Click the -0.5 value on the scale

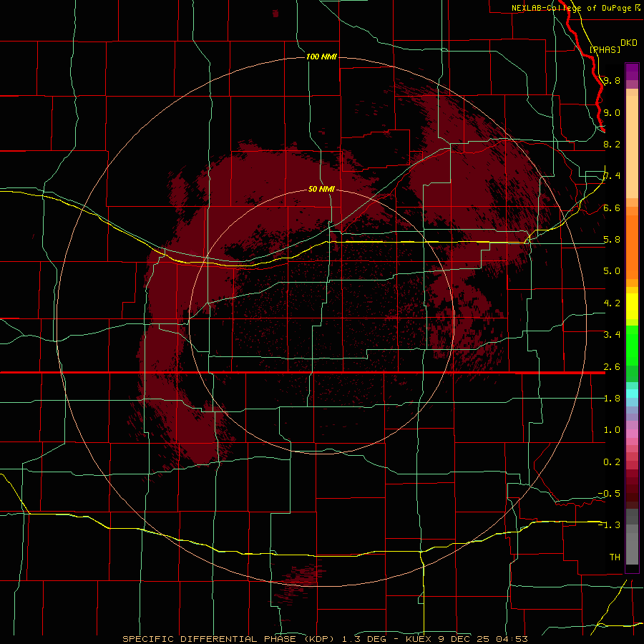[609, 494]
